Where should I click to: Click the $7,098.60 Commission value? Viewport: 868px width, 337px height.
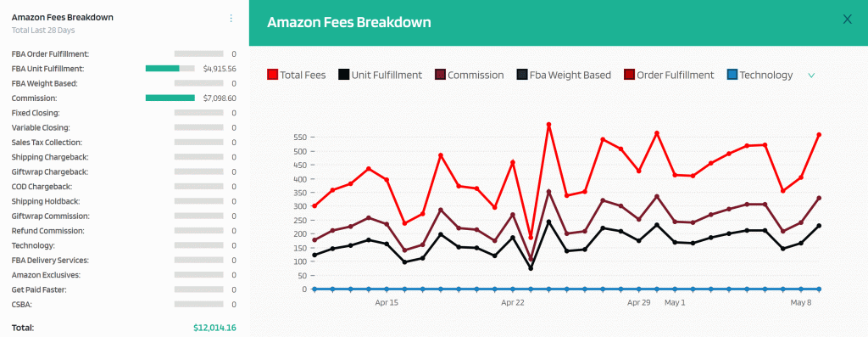pyautogui.click(x=220, y=98)
